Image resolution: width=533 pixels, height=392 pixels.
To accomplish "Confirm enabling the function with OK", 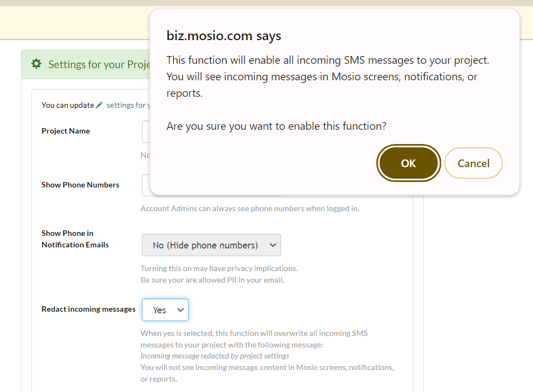I will (x=408, y=163).
